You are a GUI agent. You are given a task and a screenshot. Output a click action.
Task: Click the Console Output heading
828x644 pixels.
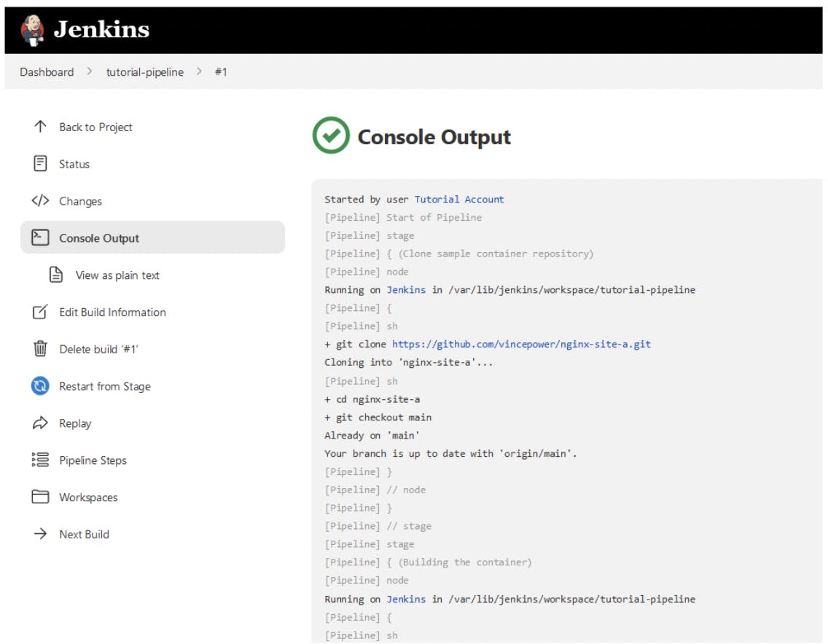click(x=434, y=137)
